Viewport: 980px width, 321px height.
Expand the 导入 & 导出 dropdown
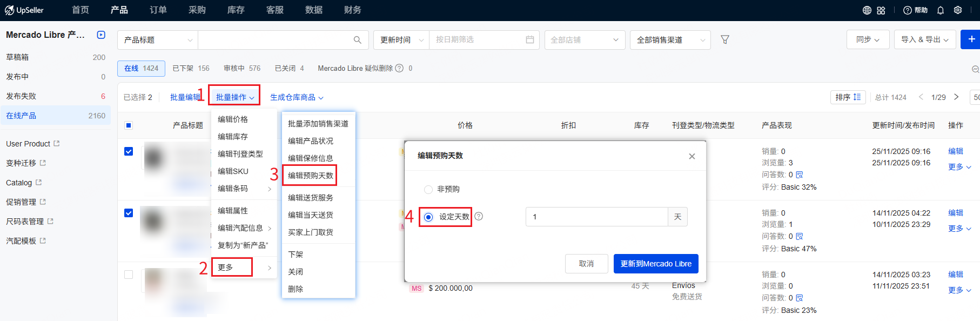(x=924, y=40)
